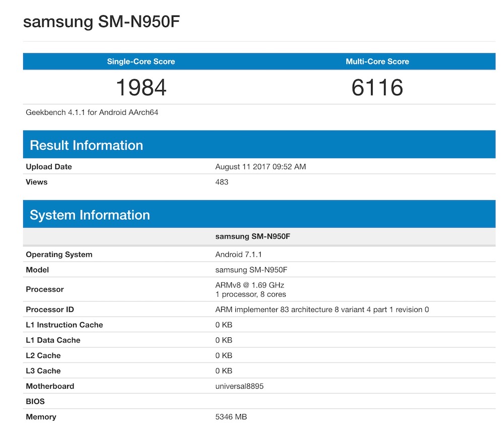Click the Result Information section header

tap(86, 146)
